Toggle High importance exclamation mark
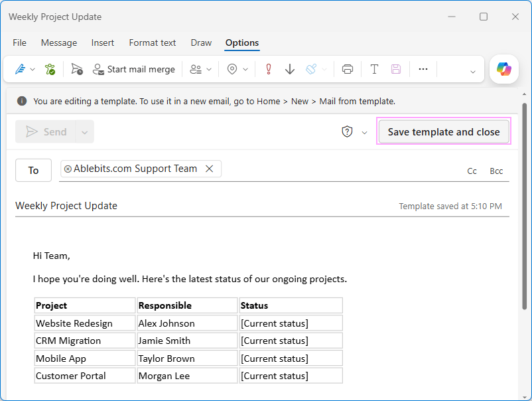This screenshot has width=532, height=401. tap(269, 69)
